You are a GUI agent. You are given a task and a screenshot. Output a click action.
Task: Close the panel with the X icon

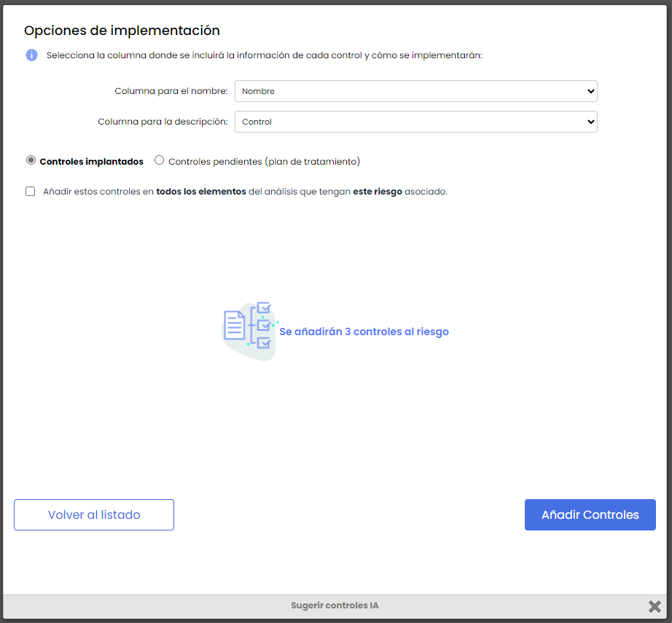coord(655,606)
